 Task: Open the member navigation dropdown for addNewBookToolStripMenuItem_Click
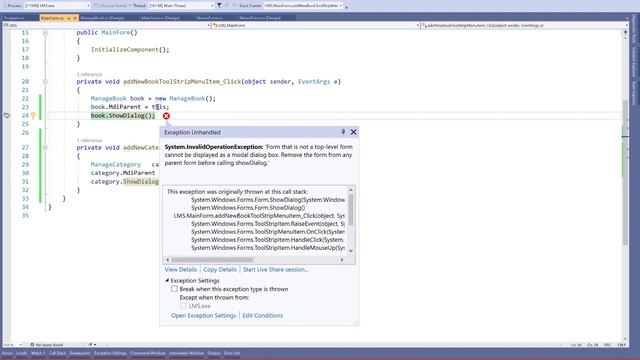tap(524, 25)
